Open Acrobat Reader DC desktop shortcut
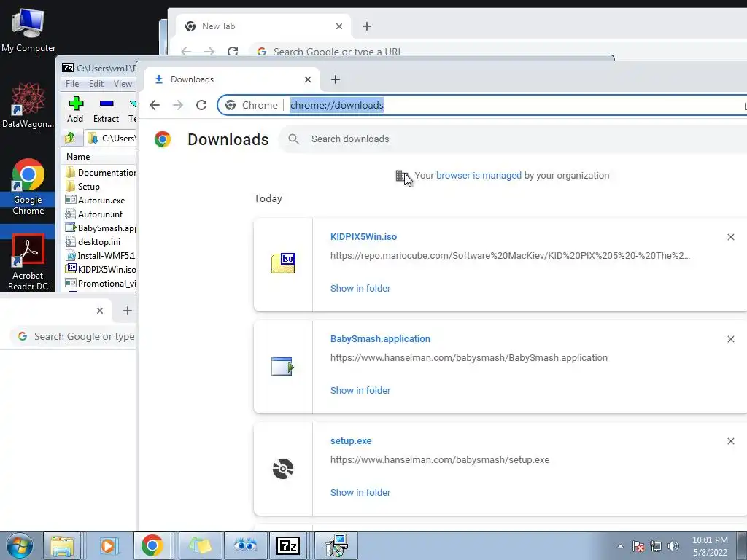The height and width of the screenshot is (560, 747). click(28, 262)
